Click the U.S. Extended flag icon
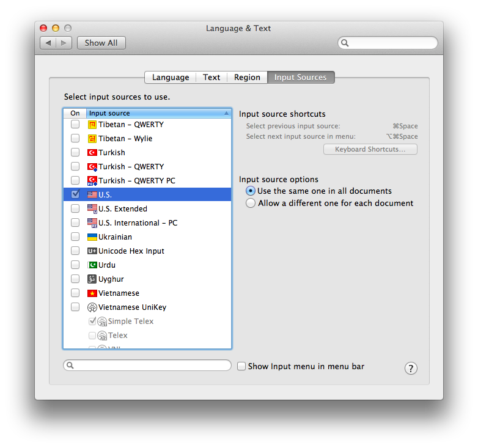 92,209
